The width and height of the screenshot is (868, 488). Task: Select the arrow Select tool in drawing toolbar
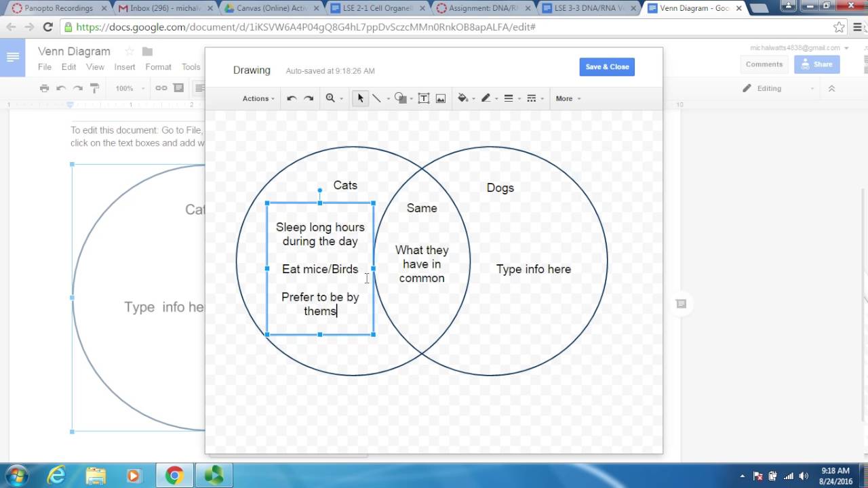[x=360, y=98]
